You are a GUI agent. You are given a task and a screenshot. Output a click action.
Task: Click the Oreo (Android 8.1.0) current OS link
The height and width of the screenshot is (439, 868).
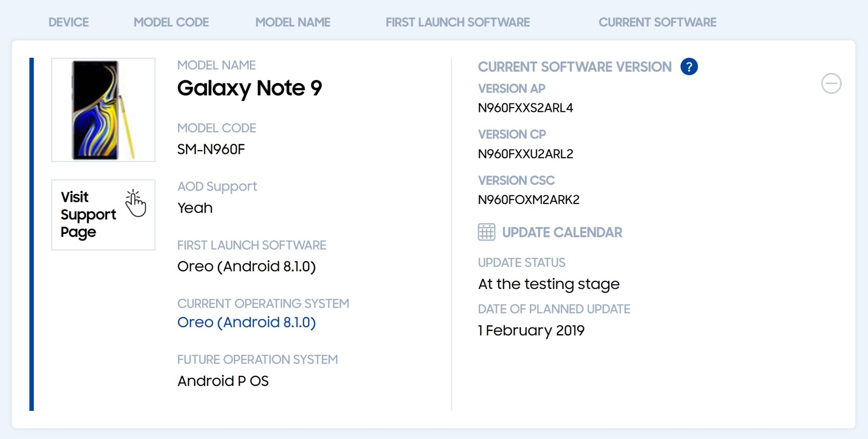(x=246, y=322)
